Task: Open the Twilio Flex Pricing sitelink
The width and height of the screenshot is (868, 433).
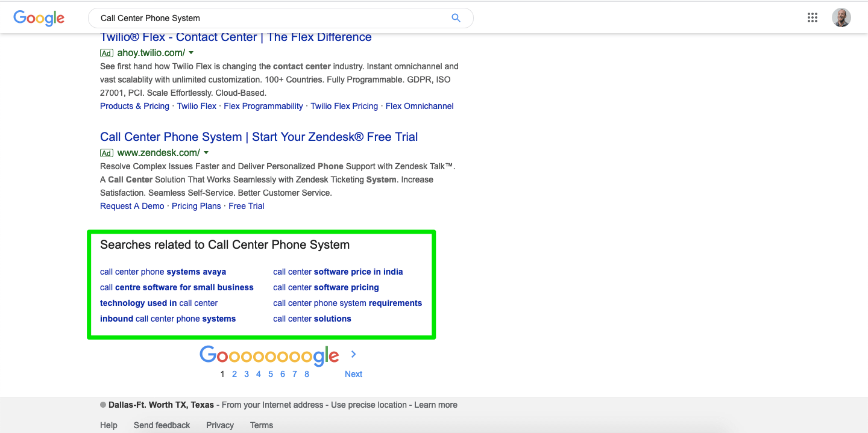Action: tap(344, 106)
